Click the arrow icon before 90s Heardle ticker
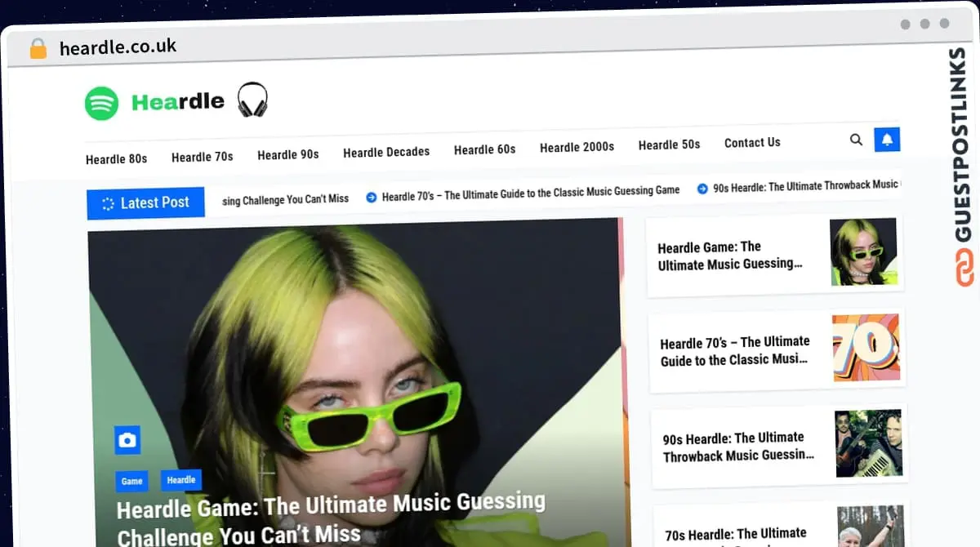 [702, 189]
